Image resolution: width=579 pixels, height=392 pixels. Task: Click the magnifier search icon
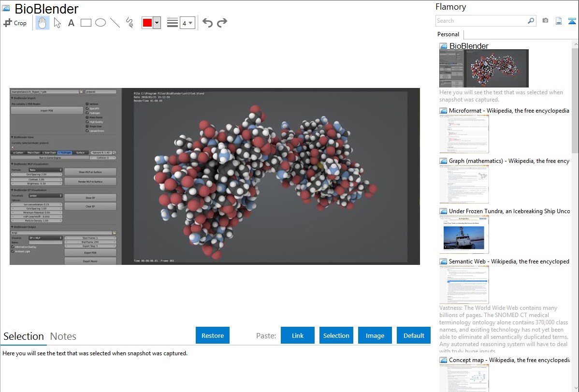[x=531, y=21]
